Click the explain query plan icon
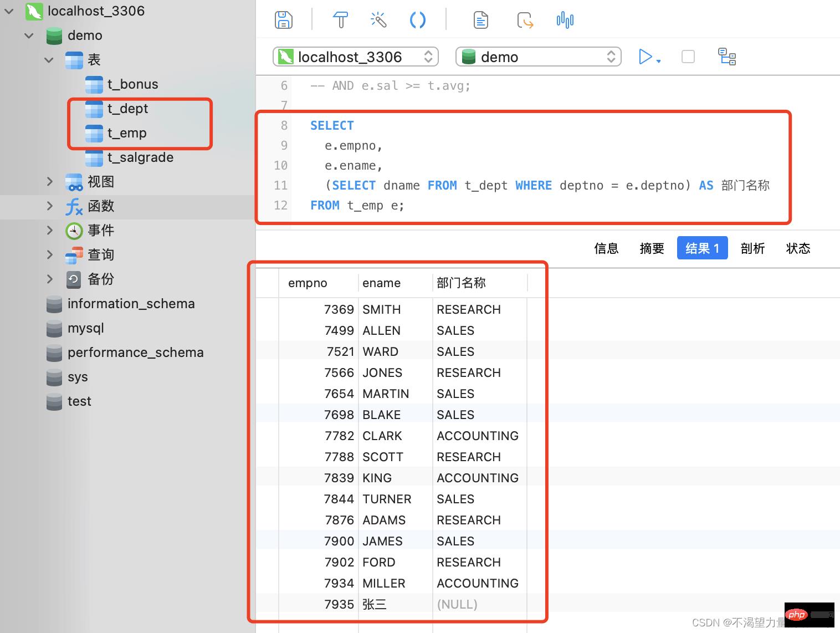 (x=726, y=57)
